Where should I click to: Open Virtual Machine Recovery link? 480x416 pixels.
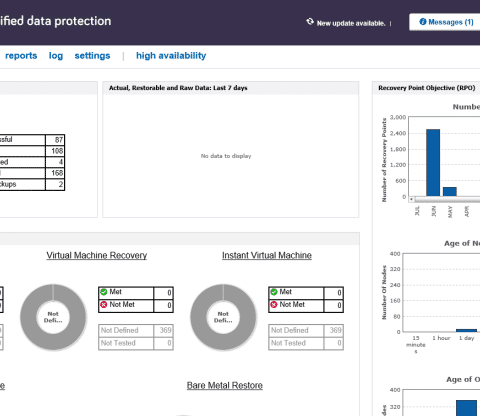97,255
